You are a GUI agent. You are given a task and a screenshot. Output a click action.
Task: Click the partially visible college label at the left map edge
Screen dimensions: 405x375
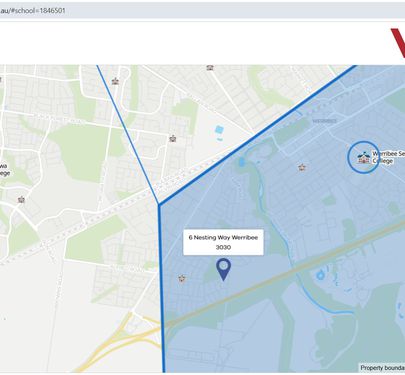[x=5, y=169]
